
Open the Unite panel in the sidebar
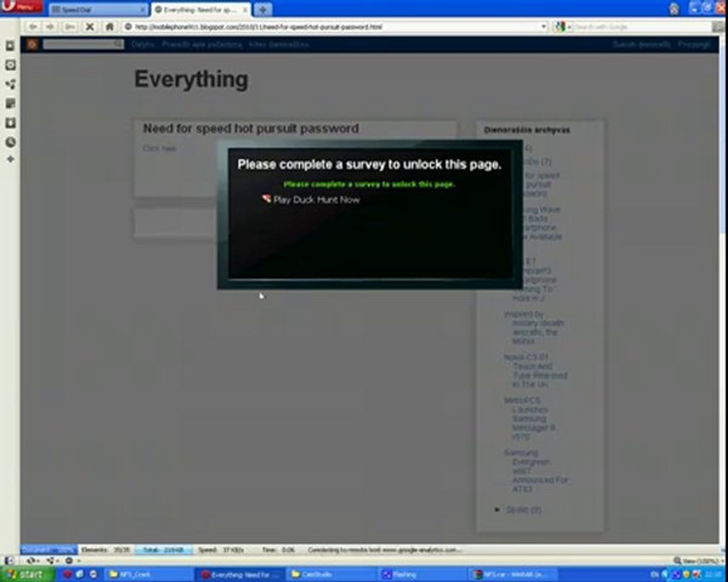pos(10,84)
